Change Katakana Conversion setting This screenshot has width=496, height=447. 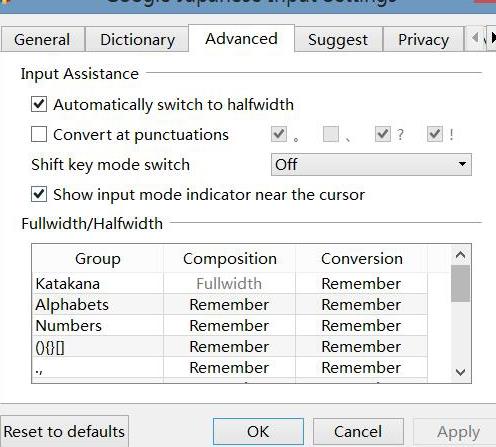361,284
